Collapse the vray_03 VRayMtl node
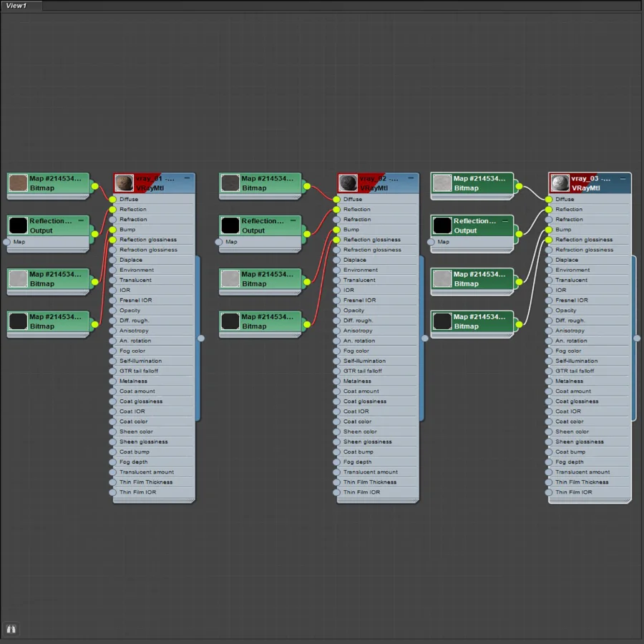The width and height of the screenshot is (644, 644). click(623, 178)
